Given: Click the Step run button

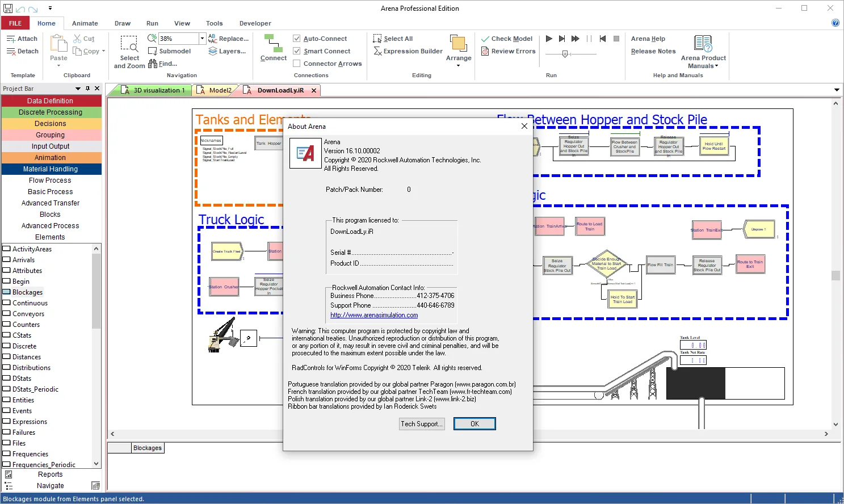Looking at the screenshot, I should pos(562,39).
